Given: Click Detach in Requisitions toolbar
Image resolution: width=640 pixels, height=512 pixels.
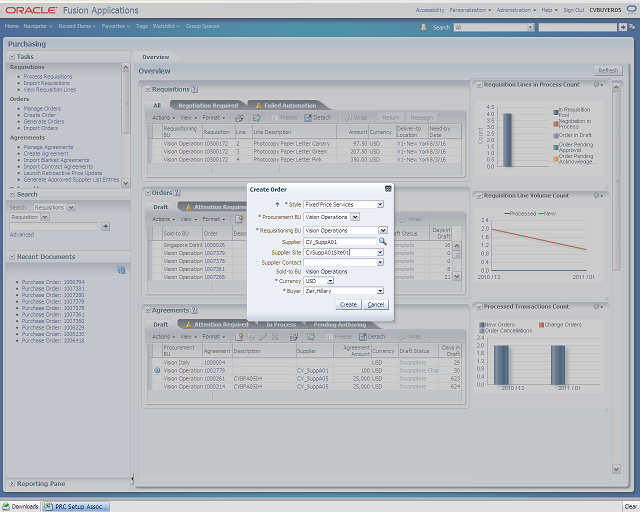Looking at the screenshot, I should [318, 118].
